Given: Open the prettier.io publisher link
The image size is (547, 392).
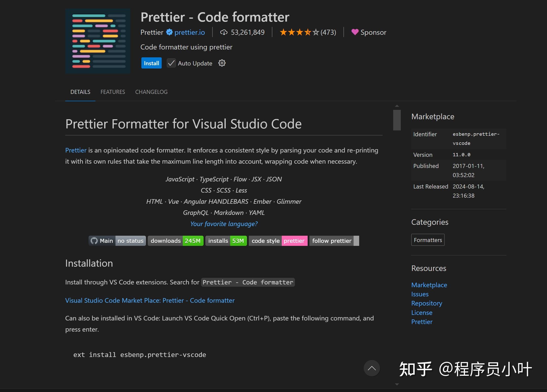Looking at the screenshot, I should pos(190,32).
